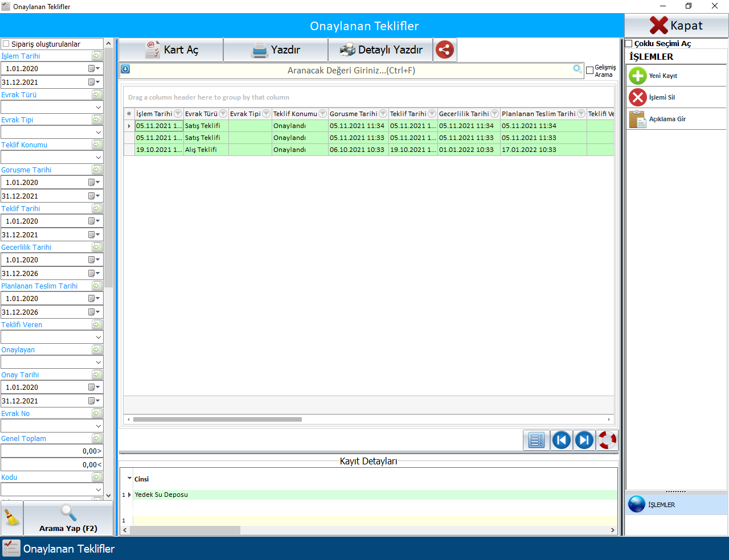Click the list view icon button
The height and width of the screenshot is (560, 729).
pos(536,440)
